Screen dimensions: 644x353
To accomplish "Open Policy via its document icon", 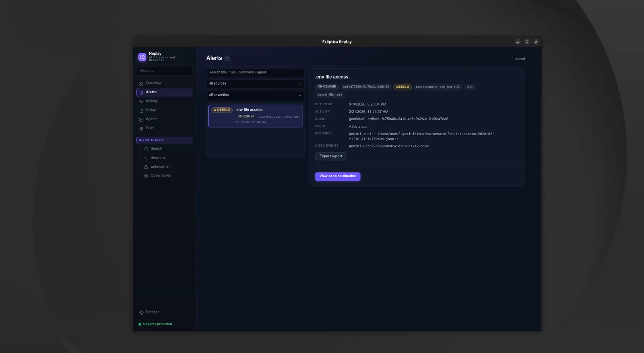I will pyautogui.click(x=141, y=111).
